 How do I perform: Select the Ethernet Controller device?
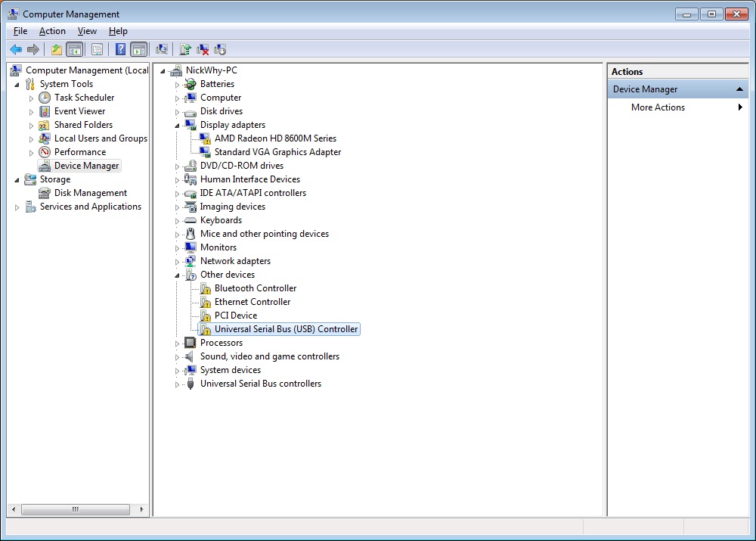point(252,302)
